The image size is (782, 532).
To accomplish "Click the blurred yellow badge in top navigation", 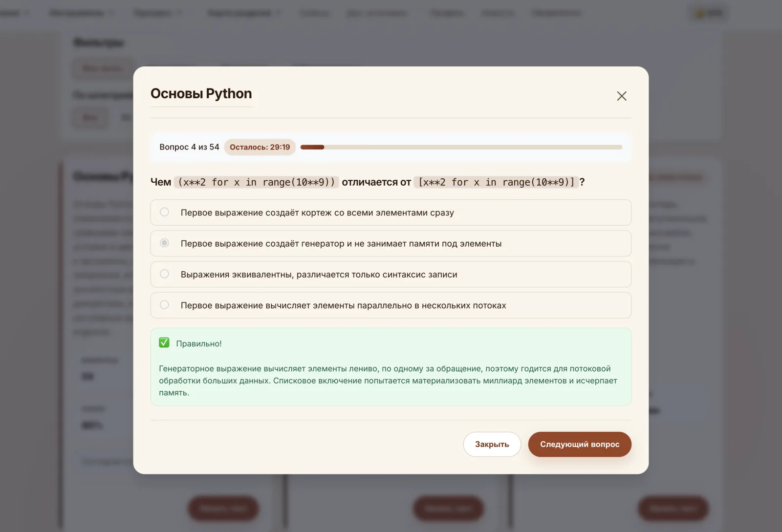I will point(708,13).
